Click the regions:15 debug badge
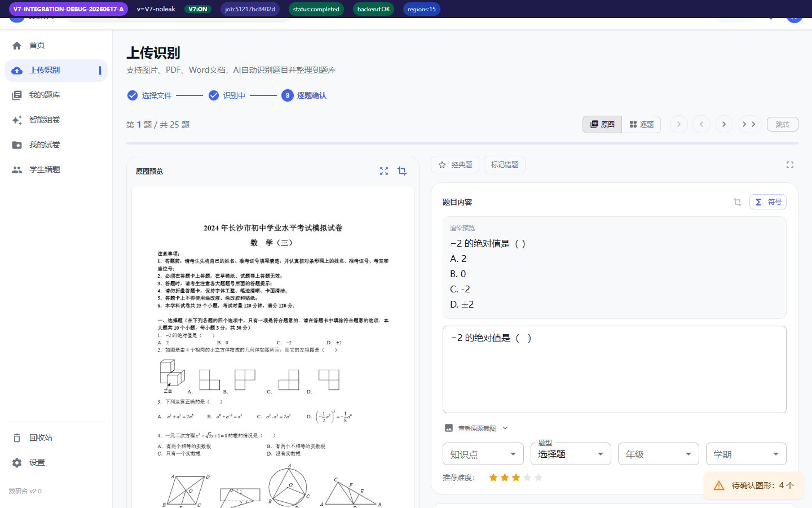812x508 pixels. point(422,9)
